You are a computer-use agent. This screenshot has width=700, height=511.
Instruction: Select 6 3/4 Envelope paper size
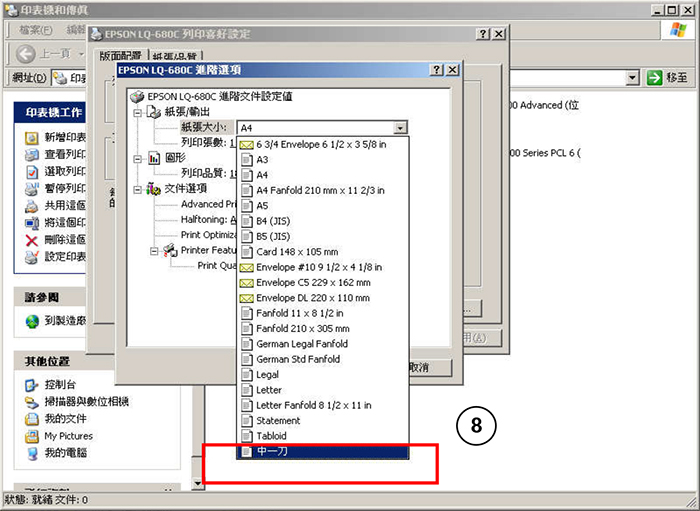[322, 145]
